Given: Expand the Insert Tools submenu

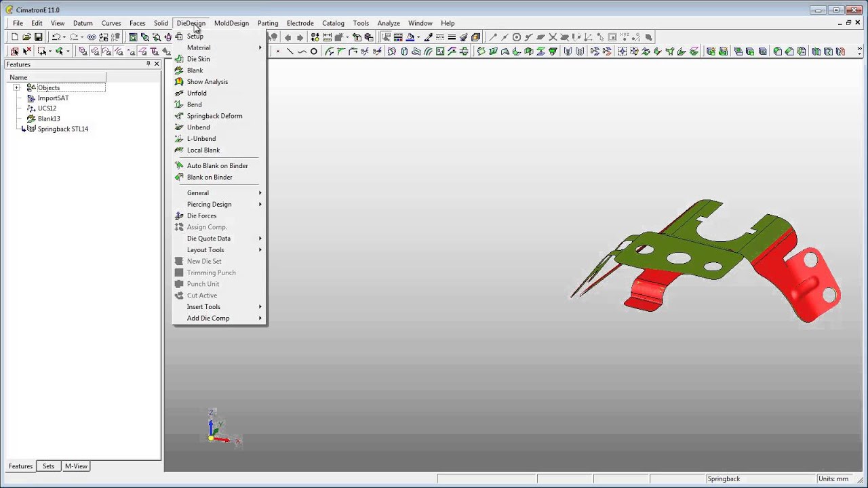Looking at the screenshot, I should 219,306.
